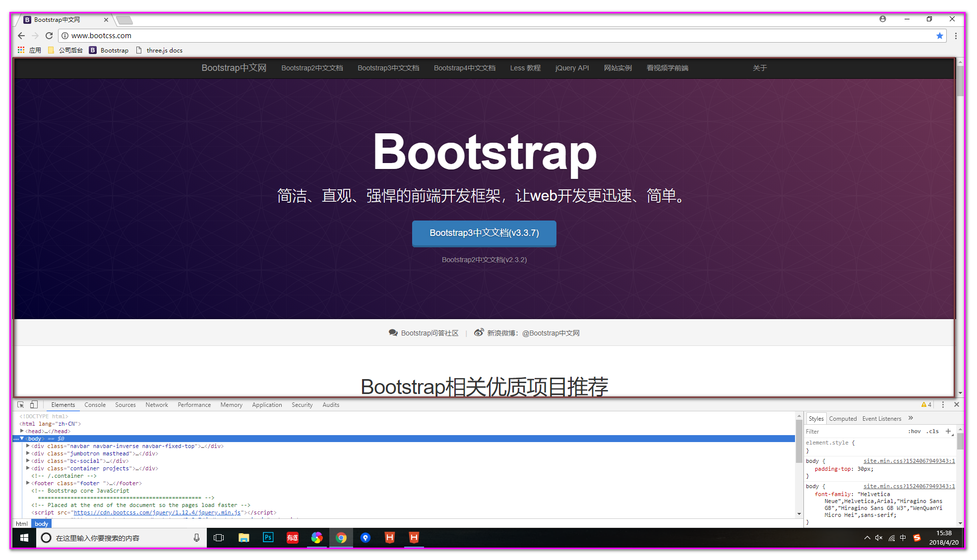Open Chrome's three-dot menu
The image size is (977, 560).
(956, 36)
